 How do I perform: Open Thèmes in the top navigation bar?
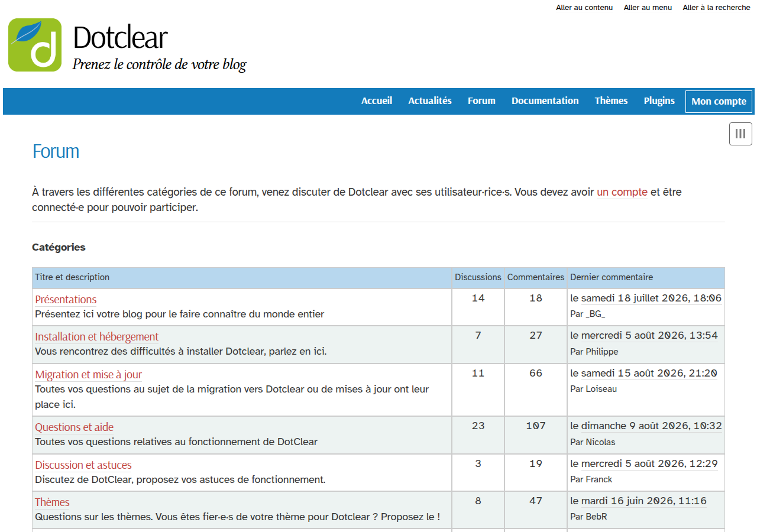[x=611, y=101]
